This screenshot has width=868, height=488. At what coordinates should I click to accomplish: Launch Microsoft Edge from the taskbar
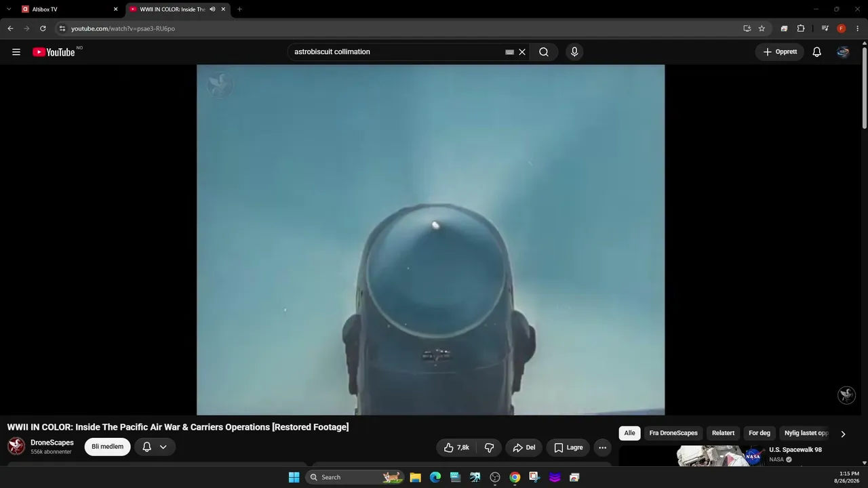[435, 477]
